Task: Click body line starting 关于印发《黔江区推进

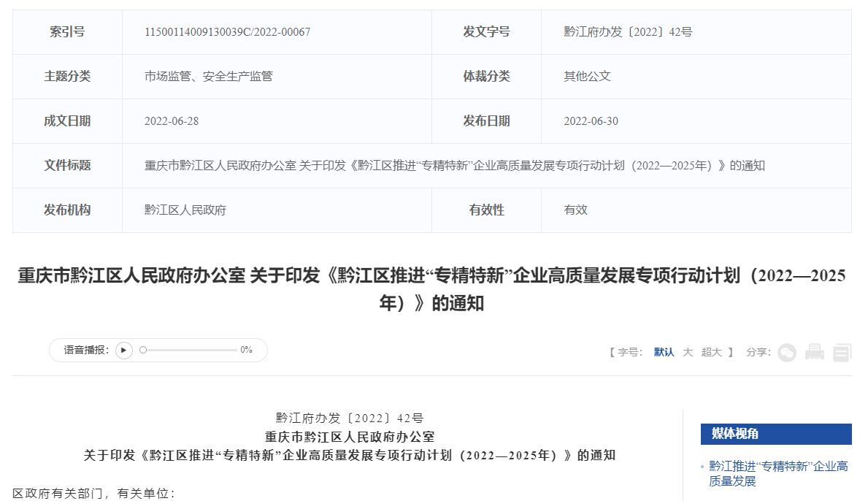Action: pos(349,455)
